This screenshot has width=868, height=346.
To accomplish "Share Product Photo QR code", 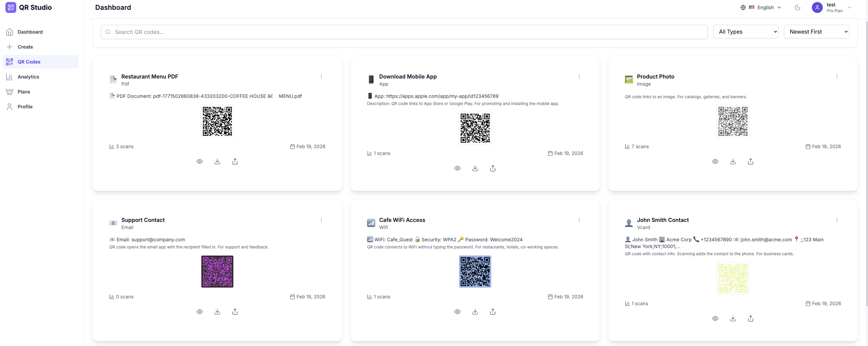I will (x=751, y=161).
